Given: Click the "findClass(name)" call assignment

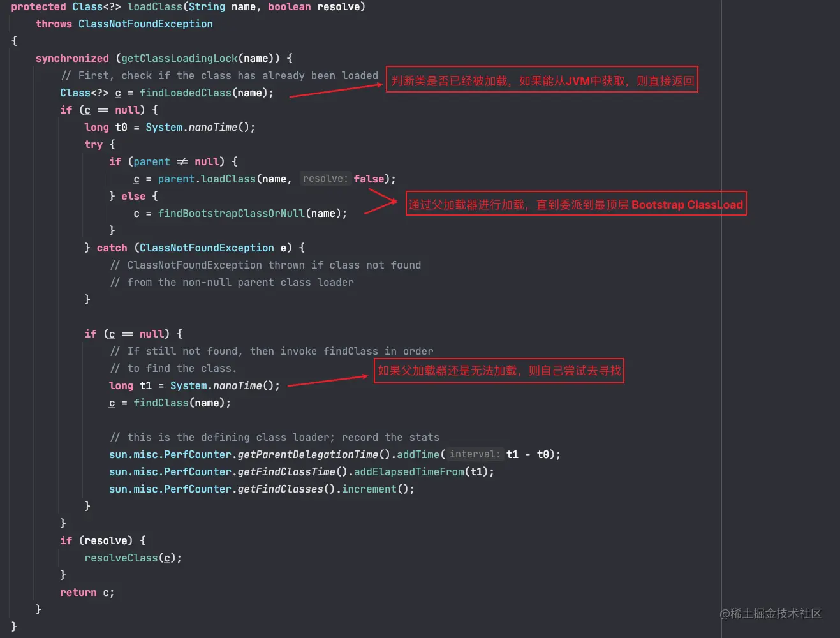Looking at the screenshot, I should tap(170, 403).
